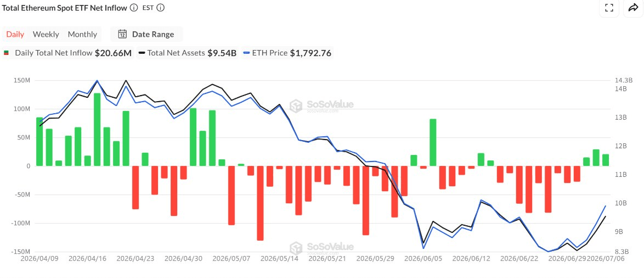Click the red-green Daily Inflow legend swatch
The height and width of the screenshot is (278, 644).
6,53
